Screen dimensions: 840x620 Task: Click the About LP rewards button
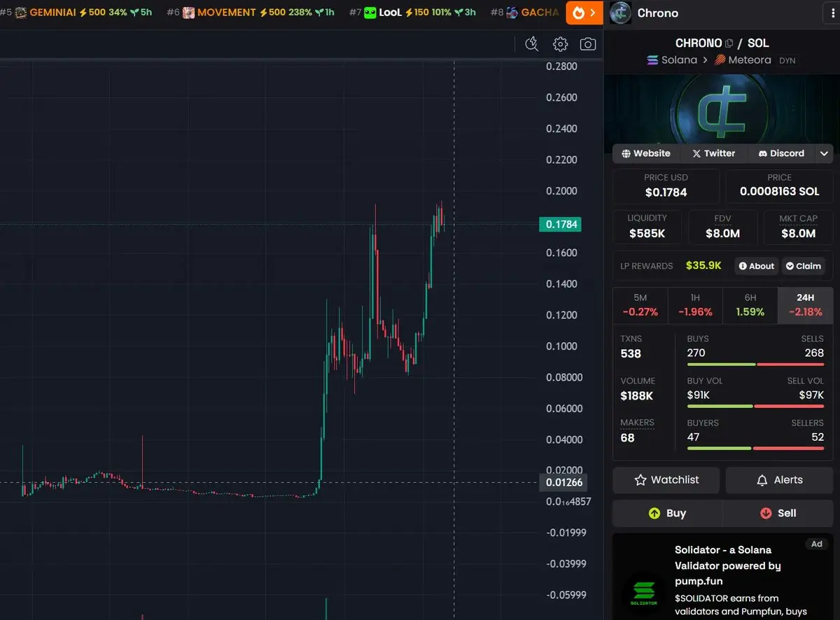(x=756, y=266)
